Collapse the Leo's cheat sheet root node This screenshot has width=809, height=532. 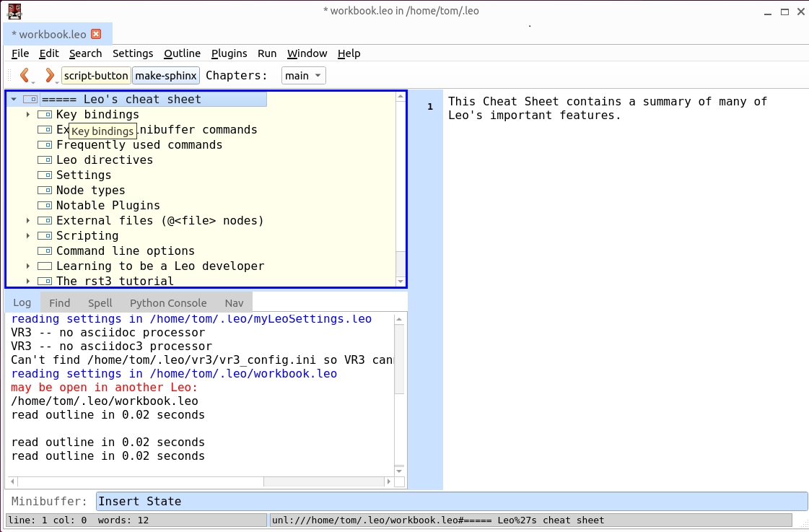(x=14, y=99)
